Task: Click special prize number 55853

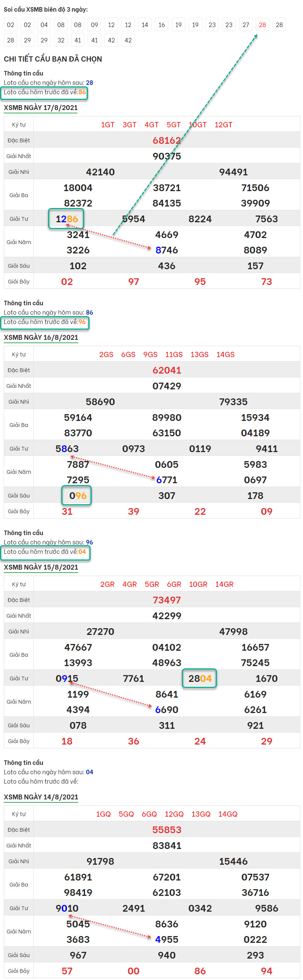Action: pos(166,830)
